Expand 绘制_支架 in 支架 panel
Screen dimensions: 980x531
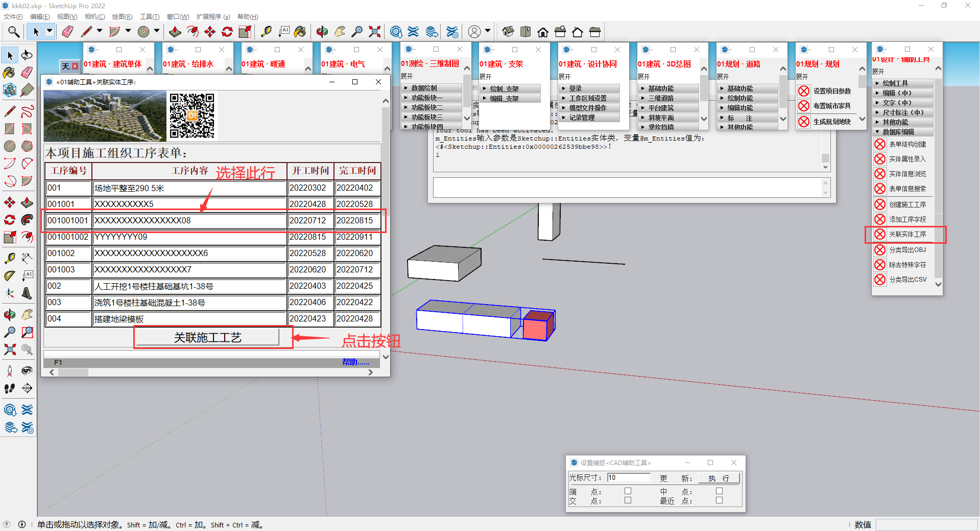(510, 88)
